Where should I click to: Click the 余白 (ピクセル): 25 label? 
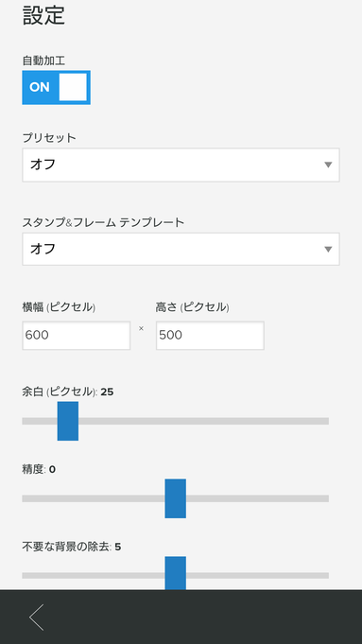[68, 392]
